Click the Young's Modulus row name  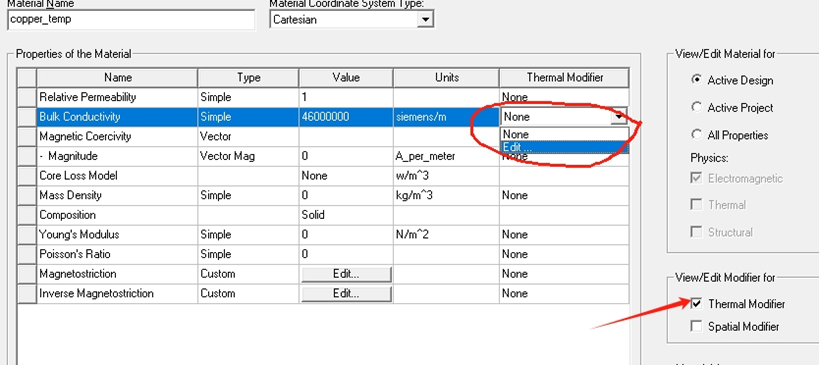[79, 235]
